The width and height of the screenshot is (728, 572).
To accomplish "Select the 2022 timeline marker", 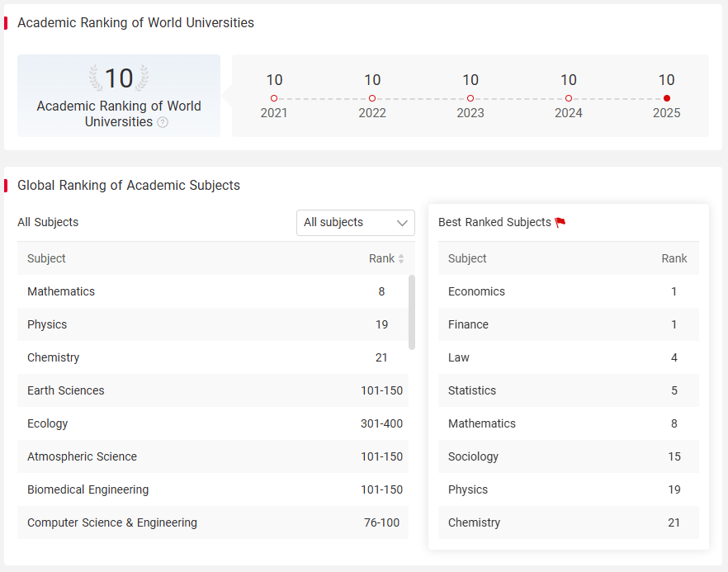I will (x=372, y=98).
